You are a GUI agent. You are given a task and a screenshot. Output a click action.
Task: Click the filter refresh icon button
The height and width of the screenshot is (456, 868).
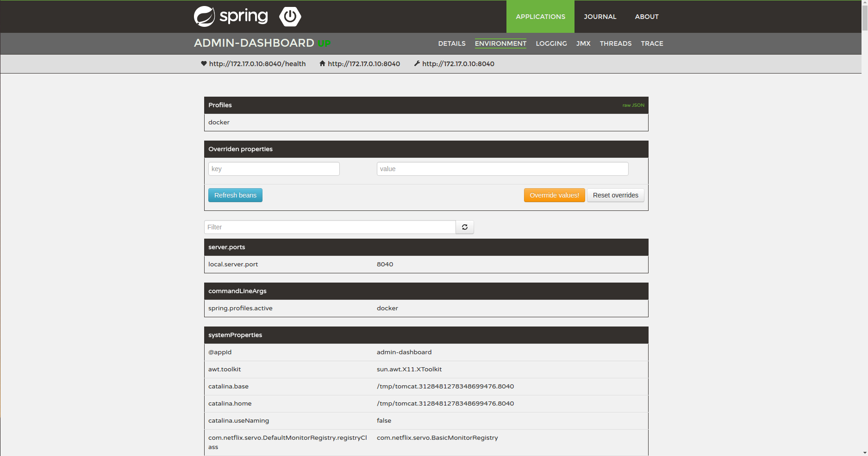point(464,227)
